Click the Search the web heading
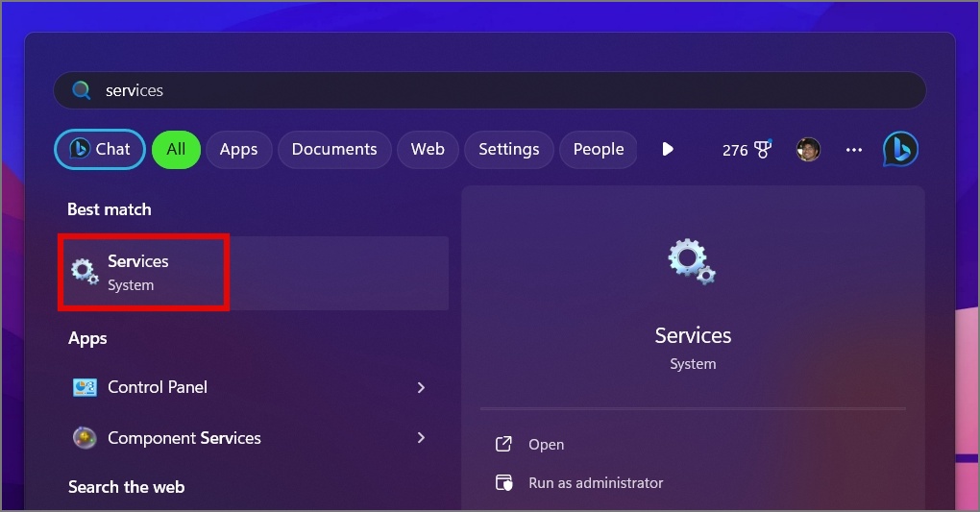Viewport: 980px width, 512px height. point(126,487)
